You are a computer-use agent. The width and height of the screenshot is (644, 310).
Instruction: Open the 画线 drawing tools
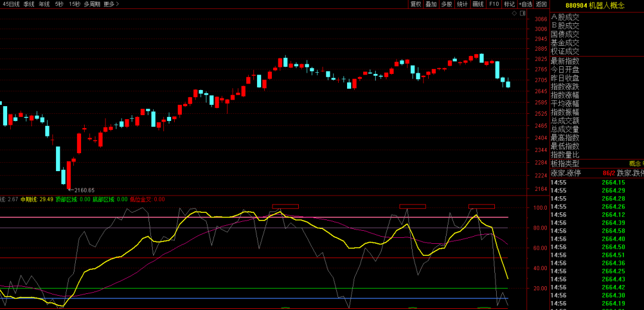[478, 4]
